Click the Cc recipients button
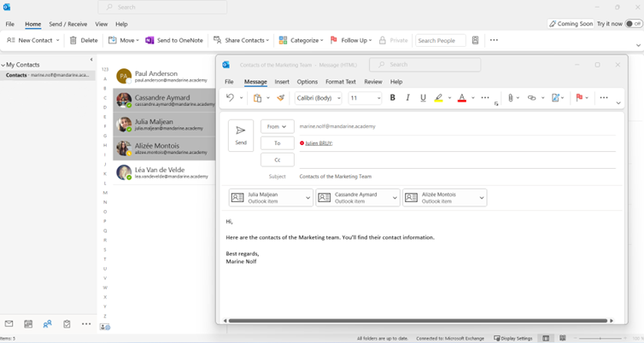Image resolution: width=644 pixels, height=343 pixels. [278, 160]
